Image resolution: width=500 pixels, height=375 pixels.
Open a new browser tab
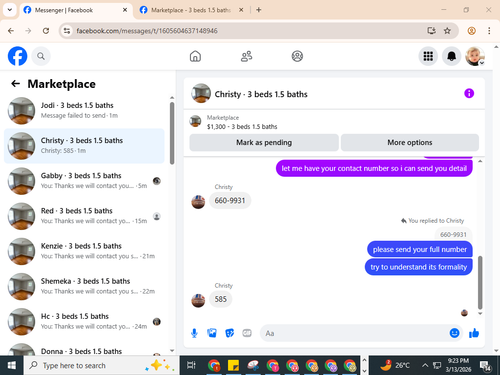(x=258, y=10)
